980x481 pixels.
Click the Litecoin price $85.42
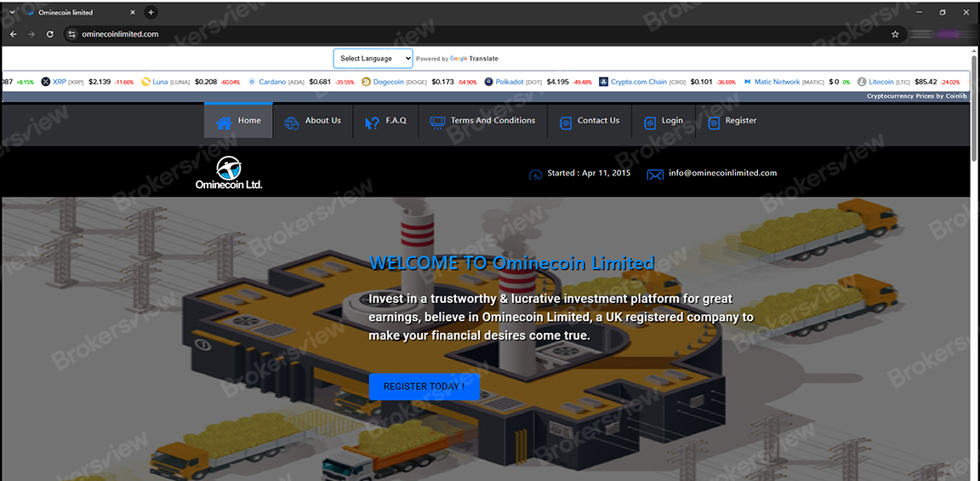tap(926, 82)
